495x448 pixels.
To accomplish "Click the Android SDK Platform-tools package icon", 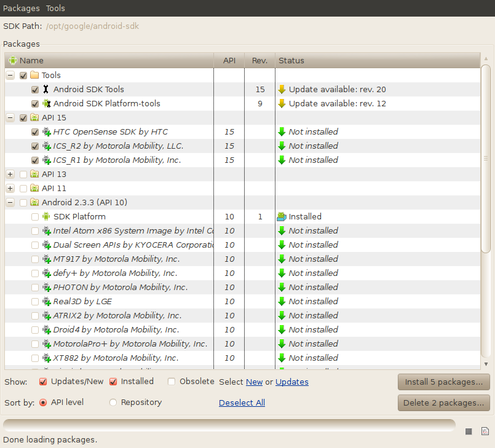I will coord(47,103).
